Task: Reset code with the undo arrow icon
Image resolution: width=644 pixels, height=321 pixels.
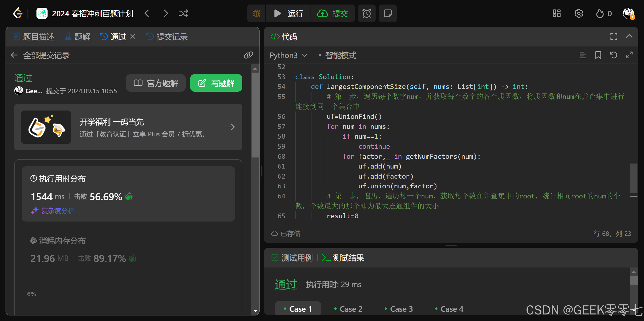Action: pos(614,55)
